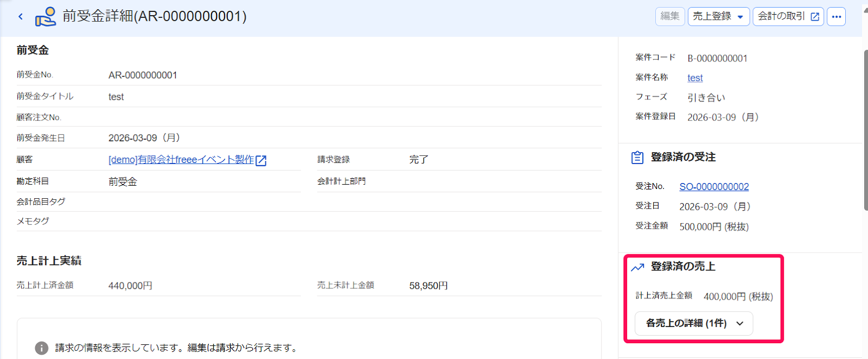Click the 顧客注文No. label
The image size is (868, 359).
click(x=39, y=117)
